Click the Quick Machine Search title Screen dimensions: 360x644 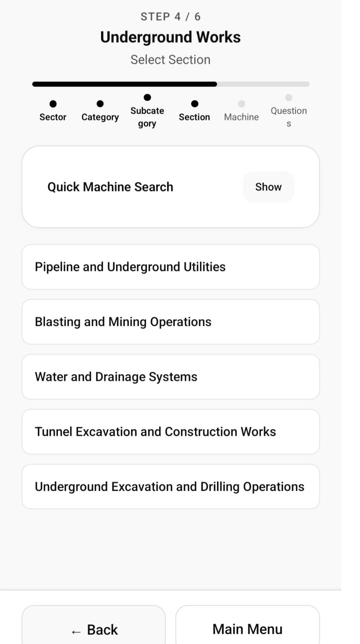(x=110, y=187)
